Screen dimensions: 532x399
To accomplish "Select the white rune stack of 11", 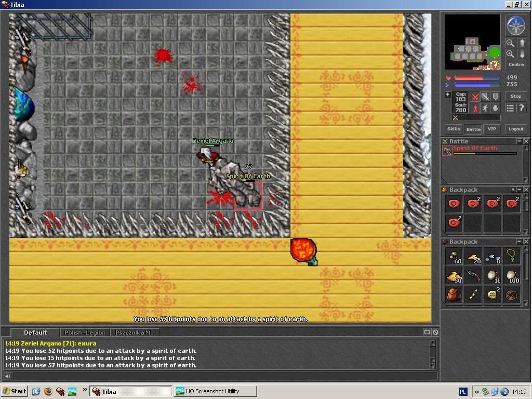I will click(x=493, y=276).
